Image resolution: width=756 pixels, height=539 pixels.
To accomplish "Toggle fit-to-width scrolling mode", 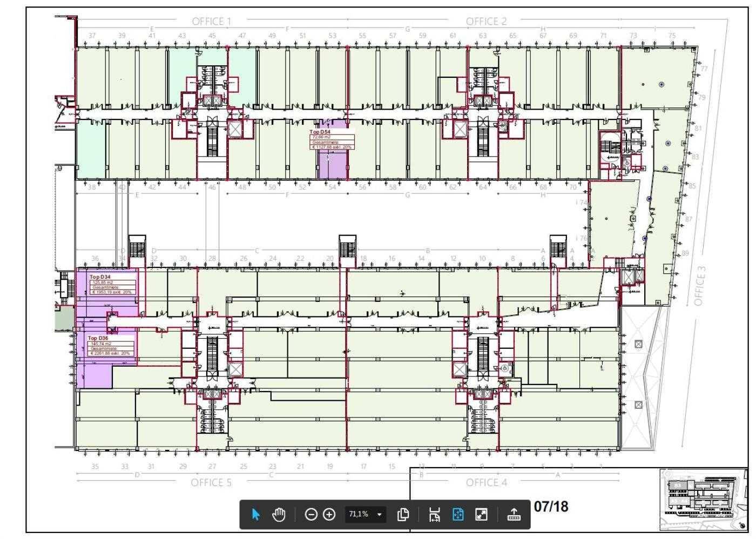I will (435, 514).
